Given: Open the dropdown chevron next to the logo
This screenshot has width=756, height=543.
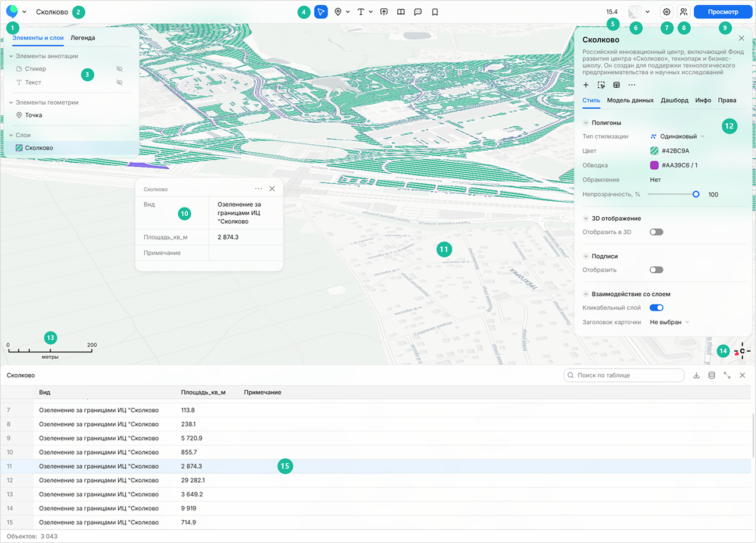Looking at the screenshot, I should [x=24, y=12].
